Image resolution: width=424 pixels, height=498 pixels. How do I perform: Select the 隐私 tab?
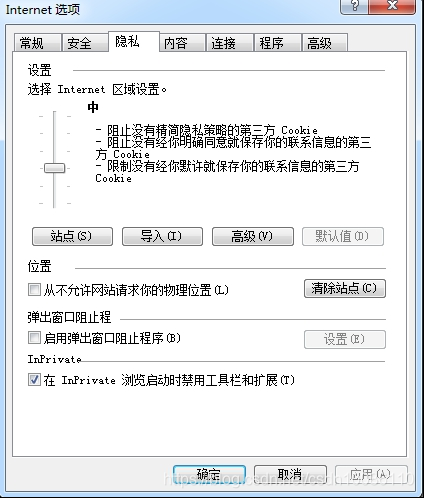[134, 42]
